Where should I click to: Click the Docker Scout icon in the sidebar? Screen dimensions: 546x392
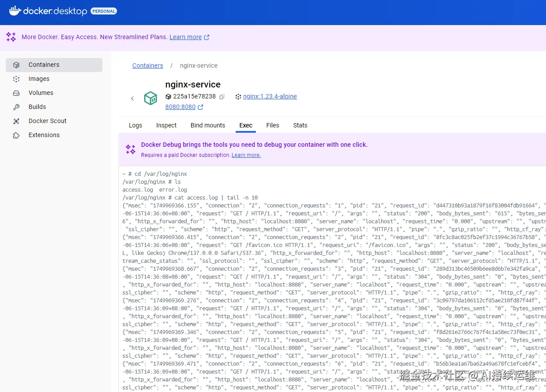click(x=16, y=121)
